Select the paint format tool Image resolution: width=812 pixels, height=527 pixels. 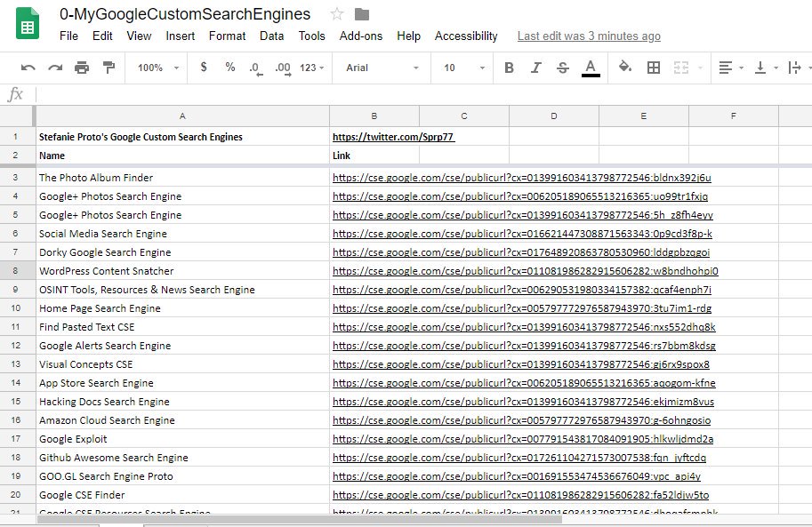click(109, 68)
